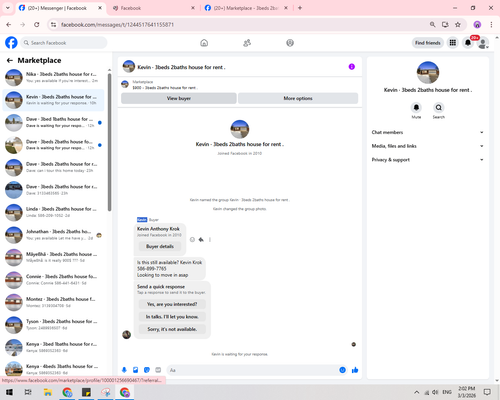Go to the Home feed icon
Image resolution: width=500 pixels, height=400 pixels.
tap(204, 43)
